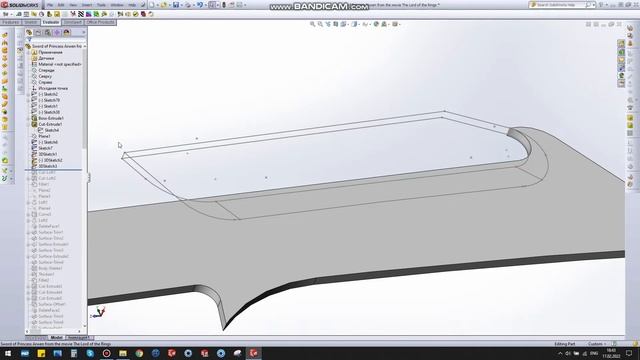Open Skype from the taskbar
The height and width of the screenshot is (360, 640).
tap(90, 353)
